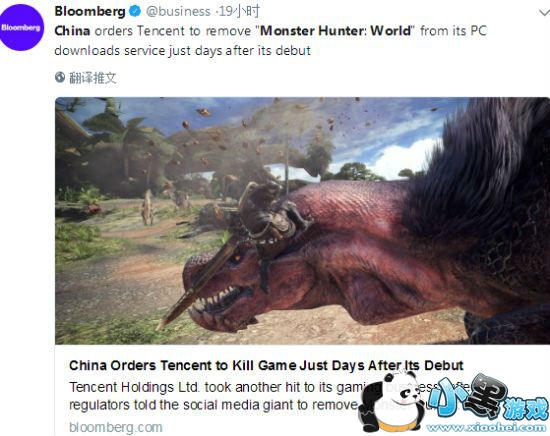
Task: Click 翻译推文 to translate the tweet
Action: (93, 78)
